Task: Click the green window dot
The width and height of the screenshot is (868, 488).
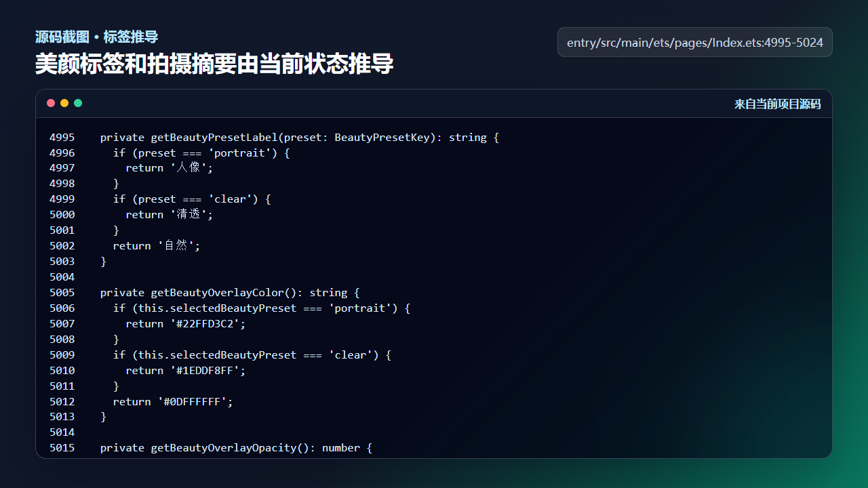Action: click(x=78, y=103)
